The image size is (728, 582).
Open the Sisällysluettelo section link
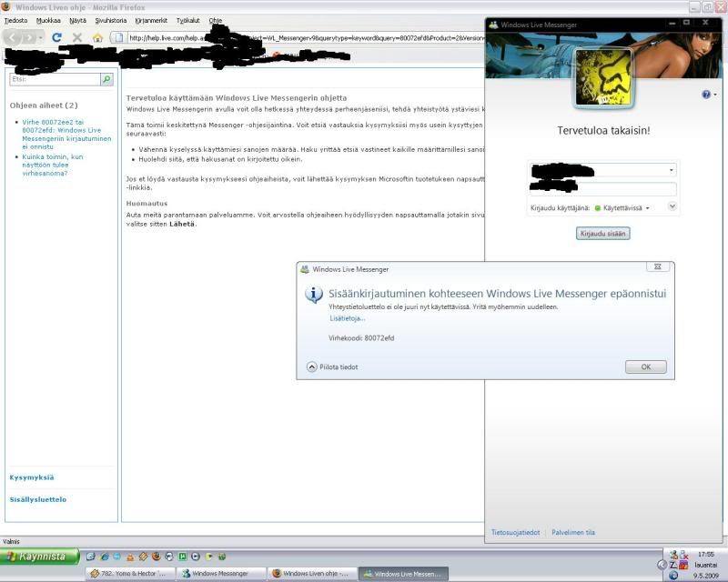38,499
